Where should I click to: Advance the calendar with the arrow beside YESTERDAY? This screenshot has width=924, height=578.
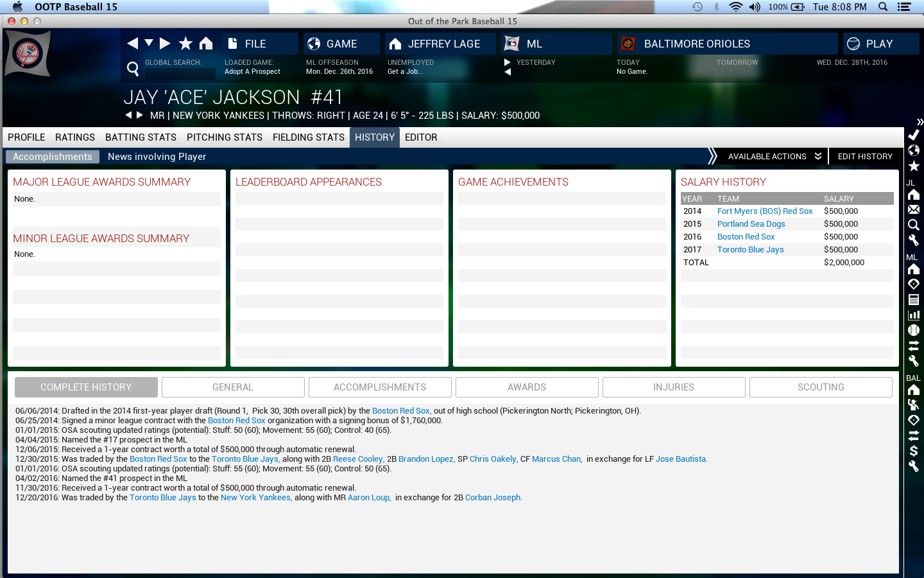[x=508, y=62]
